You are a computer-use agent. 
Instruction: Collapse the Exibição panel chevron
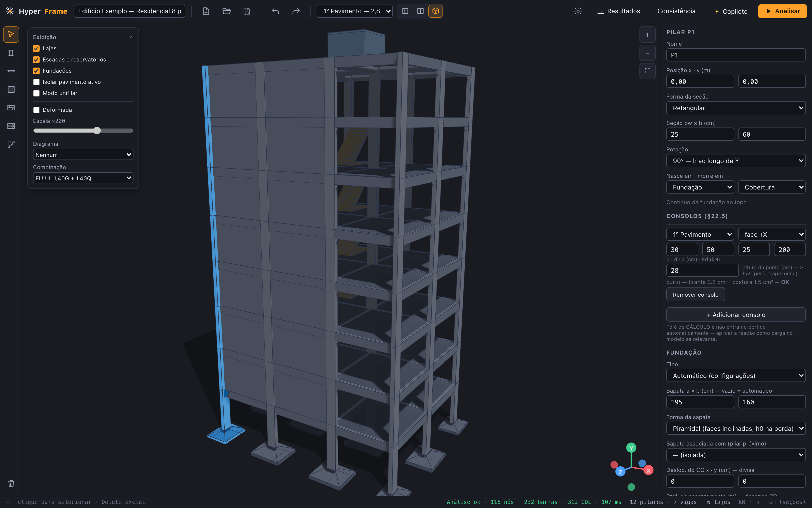pos(130,37)
